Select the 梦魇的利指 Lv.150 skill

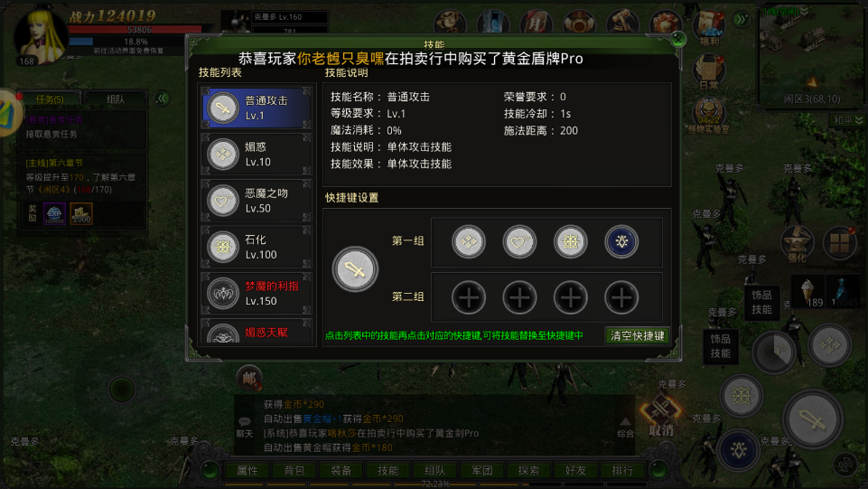click(x=256, y=294)
